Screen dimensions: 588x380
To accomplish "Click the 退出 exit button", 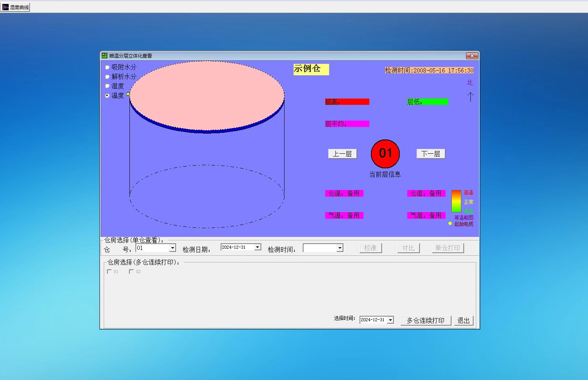I will point(463,320).
